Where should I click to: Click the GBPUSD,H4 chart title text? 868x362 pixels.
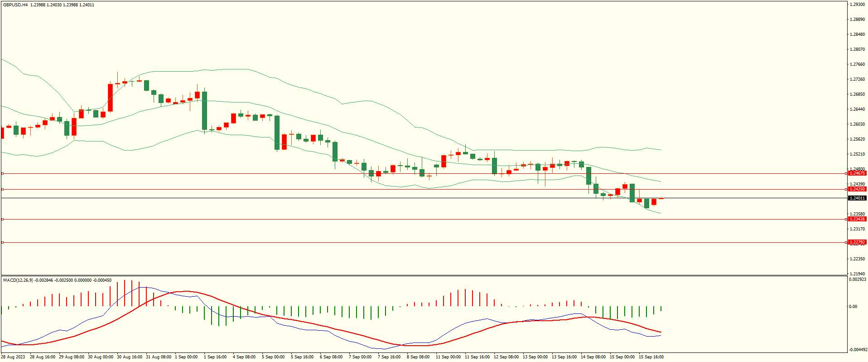click(15, 5)
